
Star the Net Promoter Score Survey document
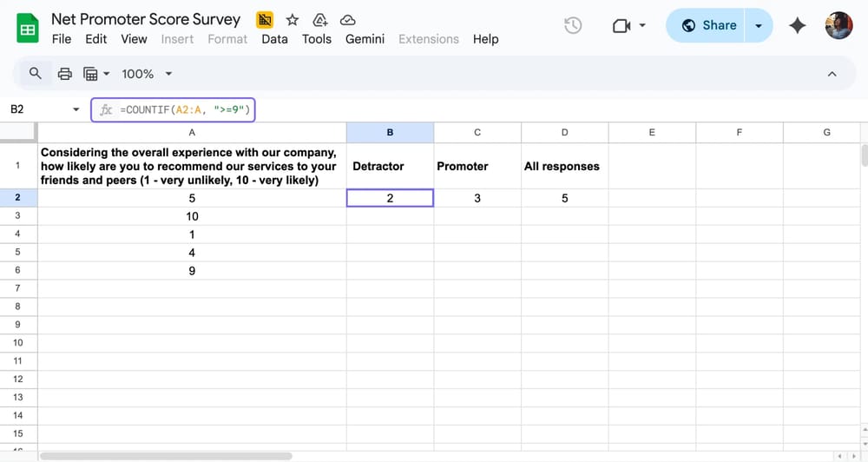pos(293,20)
